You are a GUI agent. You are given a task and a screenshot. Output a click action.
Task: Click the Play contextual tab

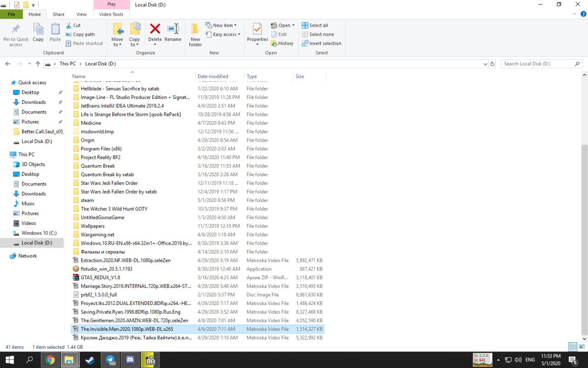[111, 4]
